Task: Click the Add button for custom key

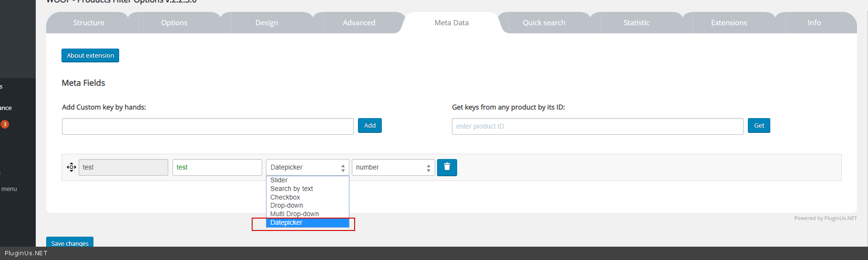Action: tap(369, 126)
